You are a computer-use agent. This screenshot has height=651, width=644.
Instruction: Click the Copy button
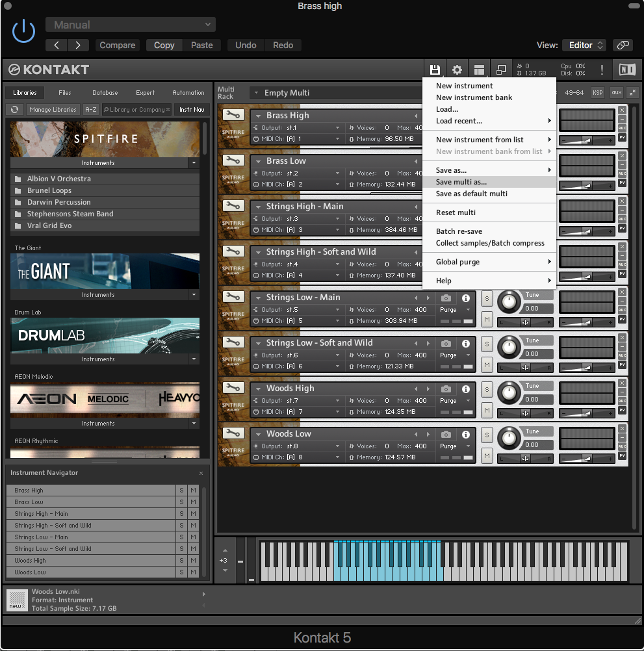pyautogui.click(x=164, y=45)
